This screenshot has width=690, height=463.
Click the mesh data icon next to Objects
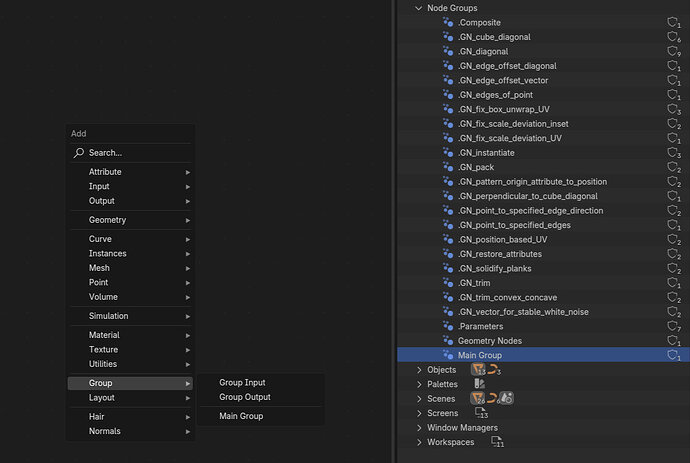click(x=478, y=369)
